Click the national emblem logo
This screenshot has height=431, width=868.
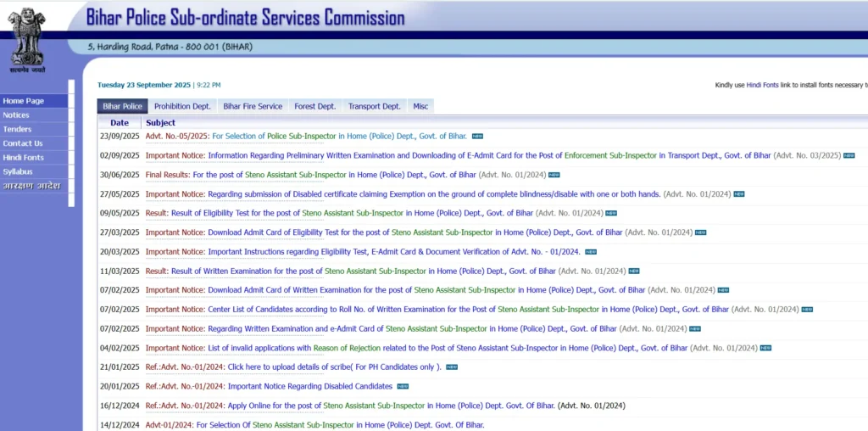pyautogui.click(x=27, y=40)
